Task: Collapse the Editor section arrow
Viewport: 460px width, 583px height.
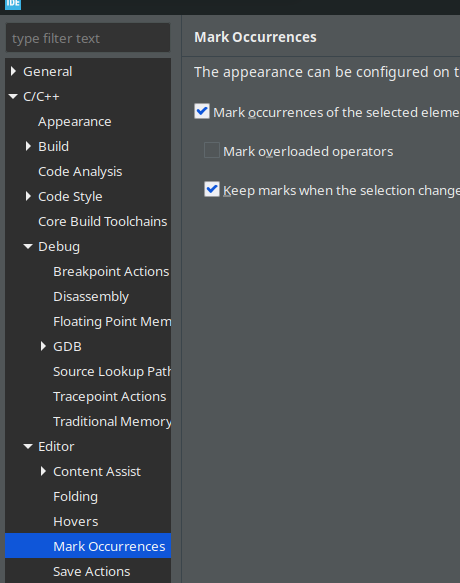Action: (28, 447)
